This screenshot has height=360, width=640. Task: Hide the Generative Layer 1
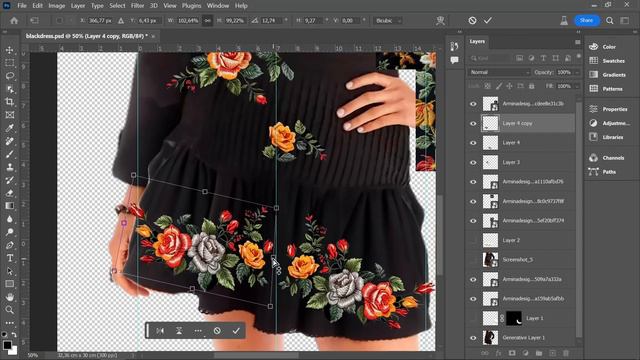coord(473,338)
